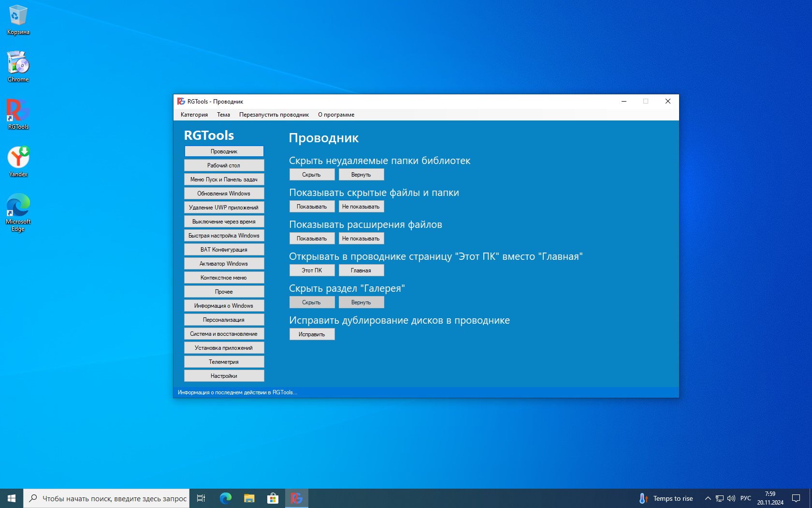The height and width of the screenshot is (508, 812).
Task: Open the Yandex desktop icon
Action: pos(18,159)
